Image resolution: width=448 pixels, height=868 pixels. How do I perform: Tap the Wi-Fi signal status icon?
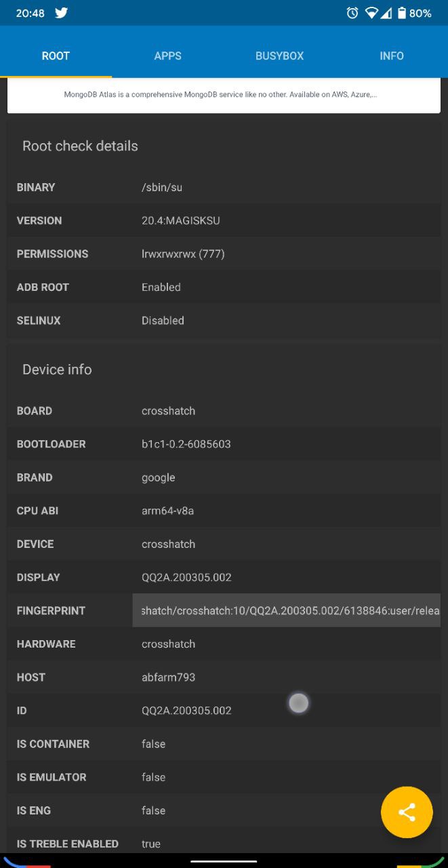point(371,13)
